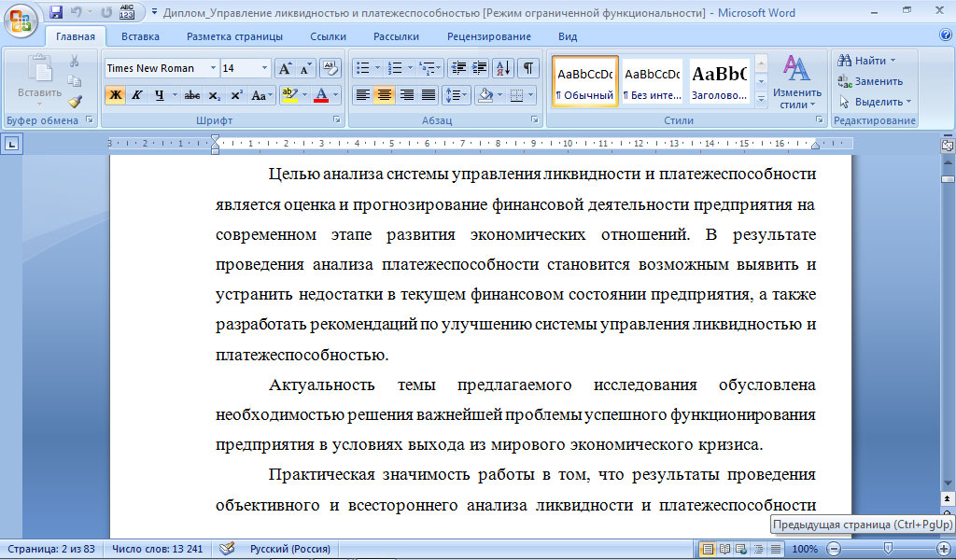Decrease paragraph indent

tap(458, 67)
